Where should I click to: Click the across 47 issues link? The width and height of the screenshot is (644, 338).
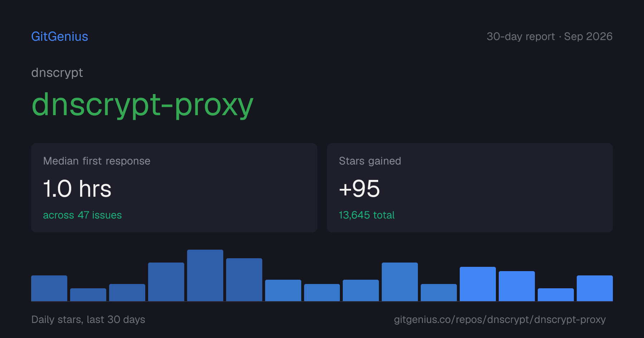(x=82, y=215)
